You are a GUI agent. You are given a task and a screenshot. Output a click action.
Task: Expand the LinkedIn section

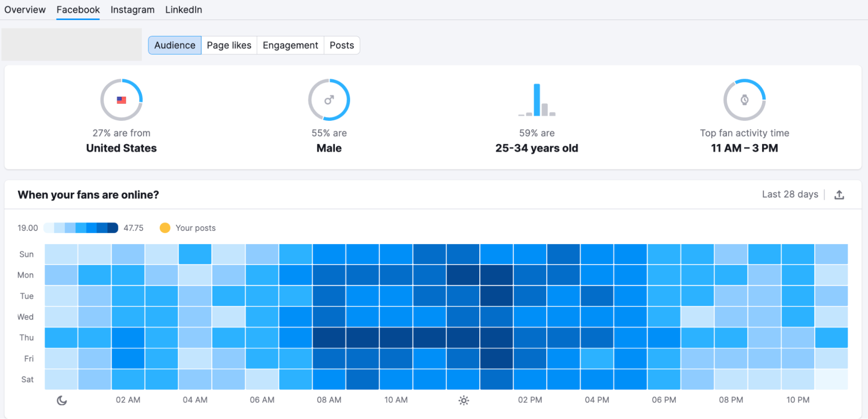pyautogui.click(x=183, y=10)
